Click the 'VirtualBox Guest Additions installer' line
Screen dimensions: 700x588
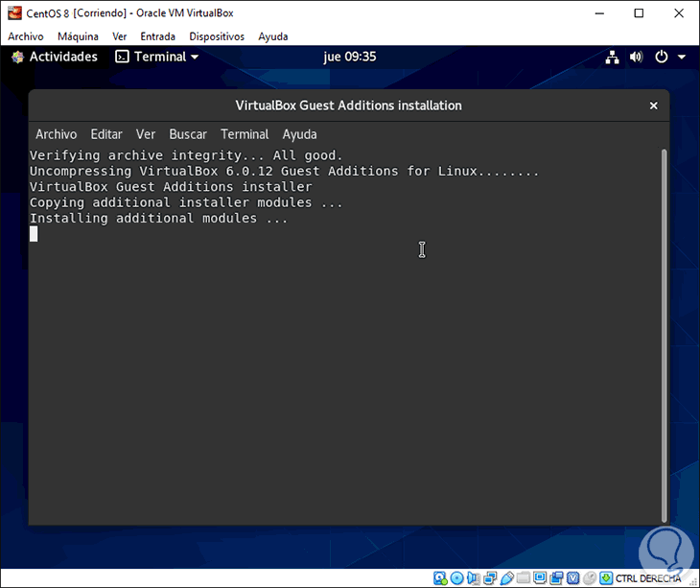[171, 187]
